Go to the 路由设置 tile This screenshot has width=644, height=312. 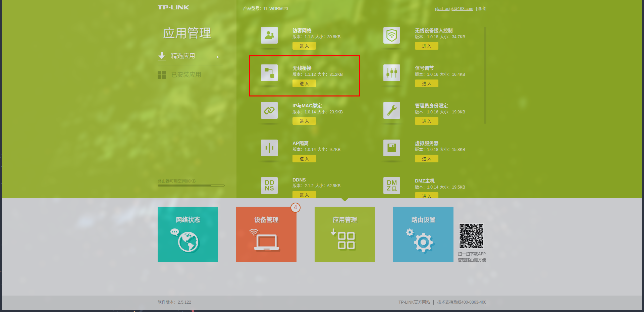click(423, 234)
